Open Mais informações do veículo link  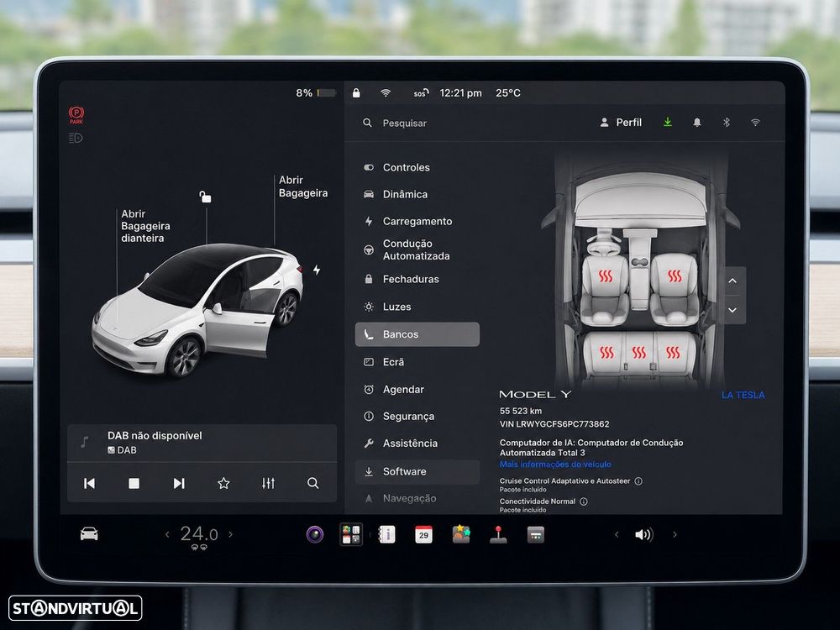(555, 464)
